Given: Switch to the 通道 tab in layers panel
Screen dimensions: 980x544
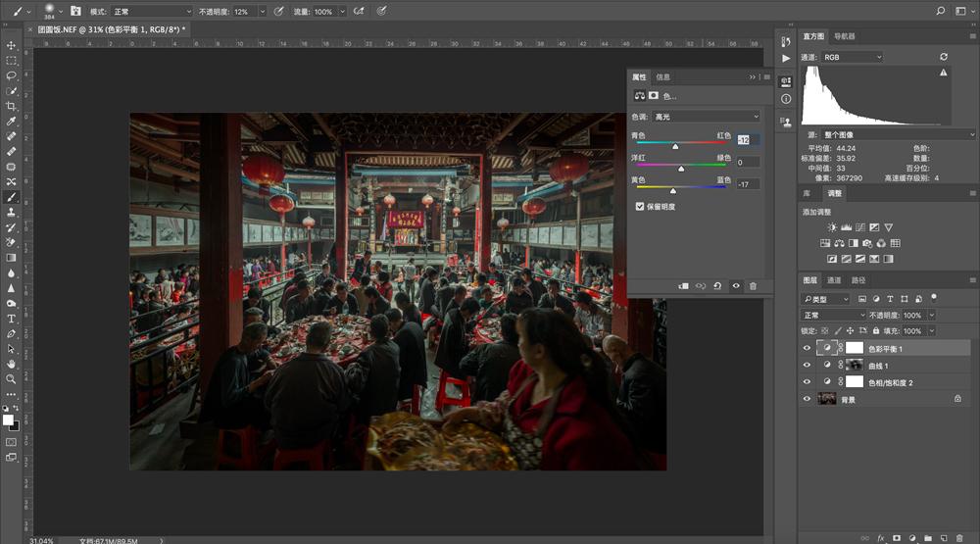Looking at the screenshot, I should tap(834, 280).
